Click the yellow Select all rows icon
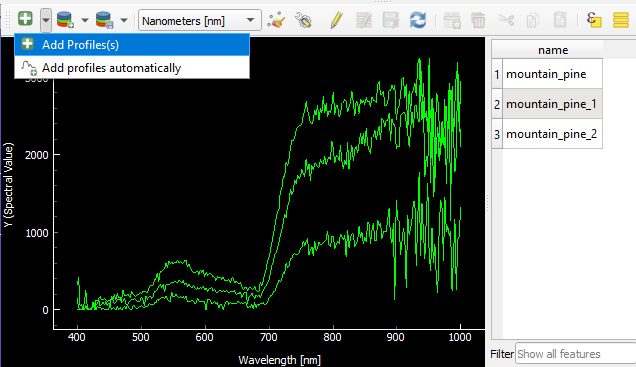The height and width of the screenshot is (367, 636). [621, 20]
